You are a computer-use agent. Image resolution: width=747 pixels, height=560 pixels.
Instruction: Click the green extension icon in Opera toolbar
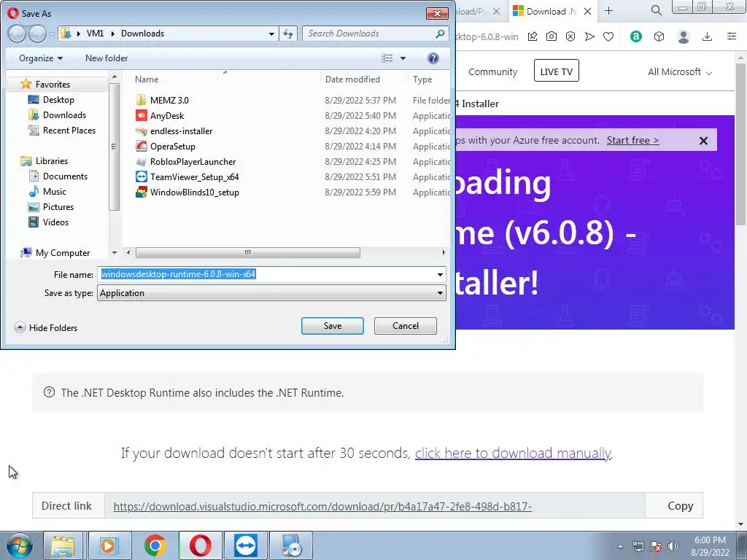pos(636,36)
